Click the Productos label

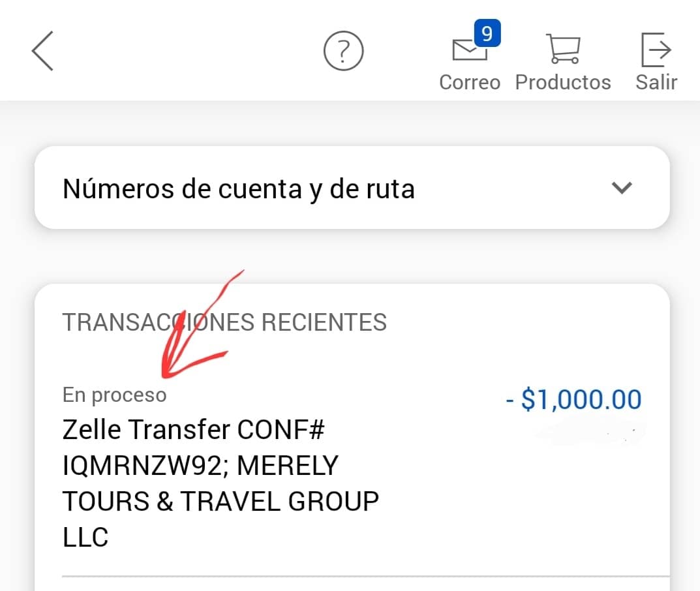click(563, 82)
